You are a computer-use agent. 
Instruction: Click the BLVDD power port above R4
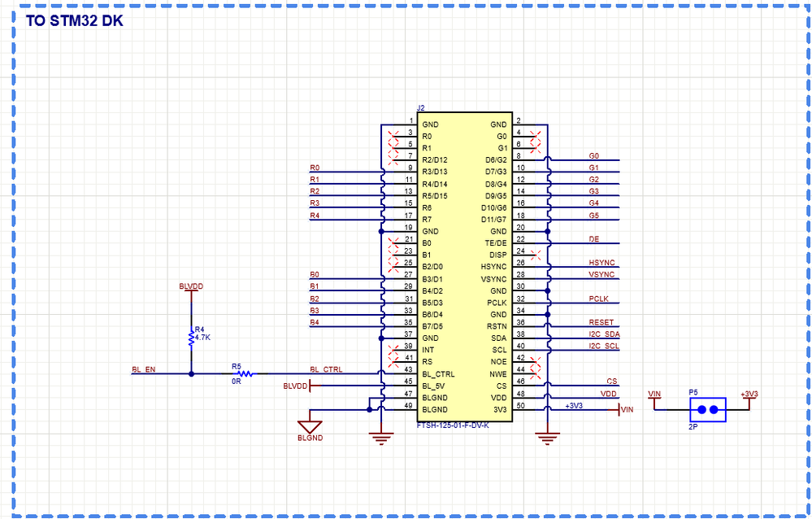tap(192, 286)
